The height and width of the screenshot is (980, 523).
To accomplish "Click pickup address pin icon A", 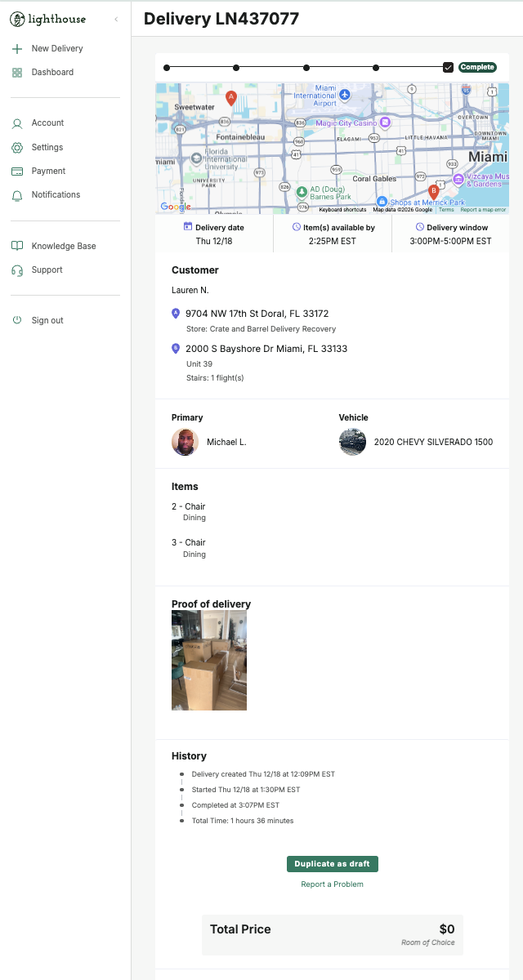I will 176,313.
